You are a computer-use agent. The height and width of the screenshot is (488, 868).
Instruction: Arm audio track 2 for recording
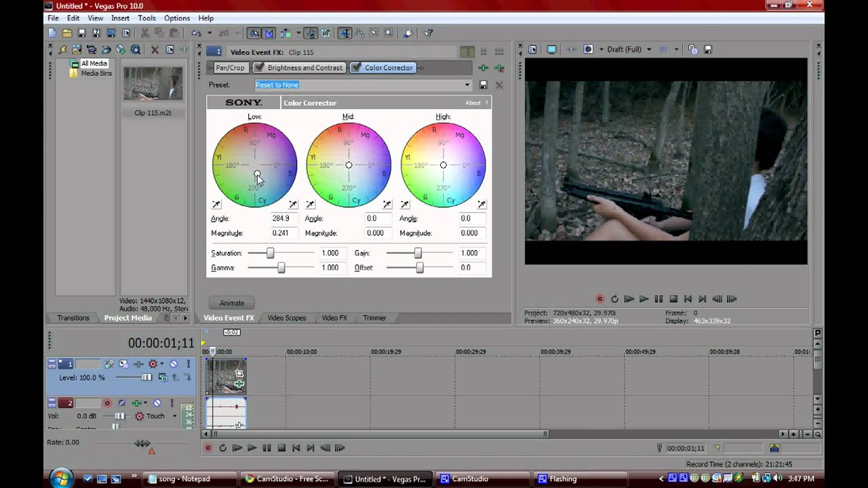pos(107,403)
